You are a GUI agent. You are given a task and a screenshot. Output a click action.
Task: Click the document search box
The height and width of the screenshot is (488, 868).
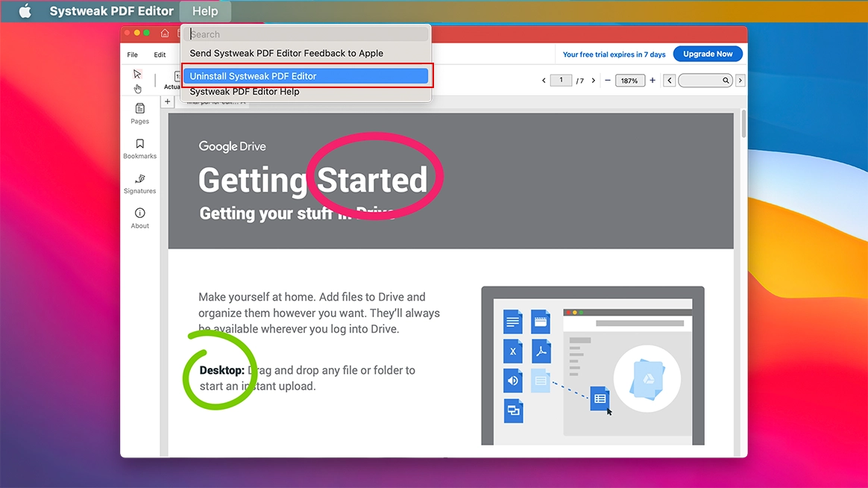705,81
